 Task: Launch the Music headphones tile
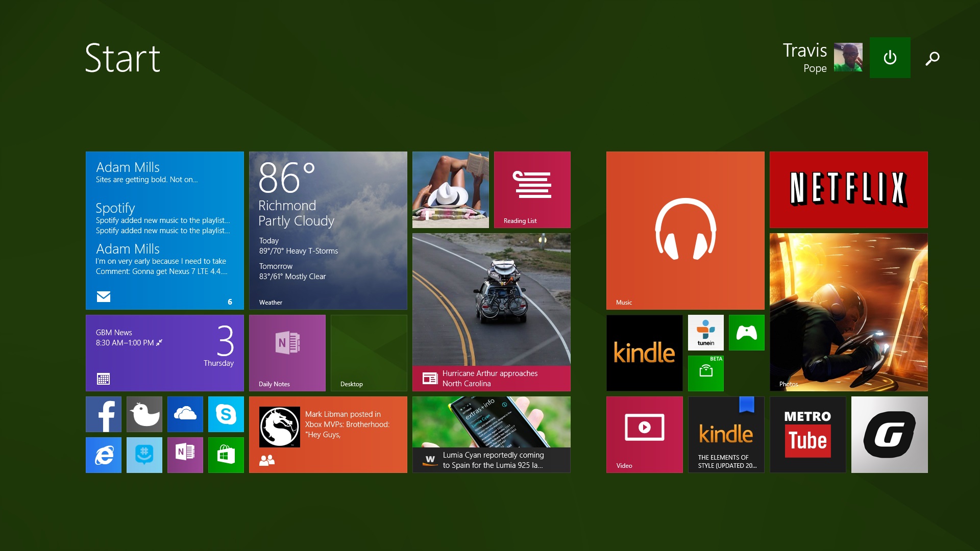click(685, 231)
